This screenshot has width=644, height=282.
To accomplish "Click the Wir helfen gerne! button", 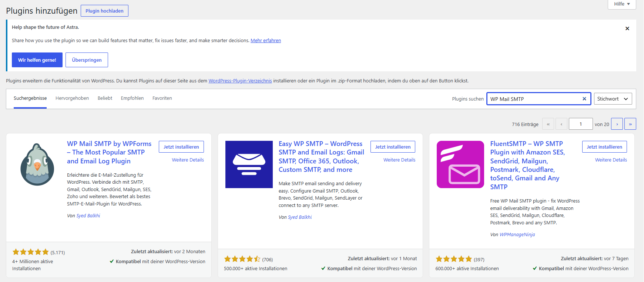I will coord(37,60).
